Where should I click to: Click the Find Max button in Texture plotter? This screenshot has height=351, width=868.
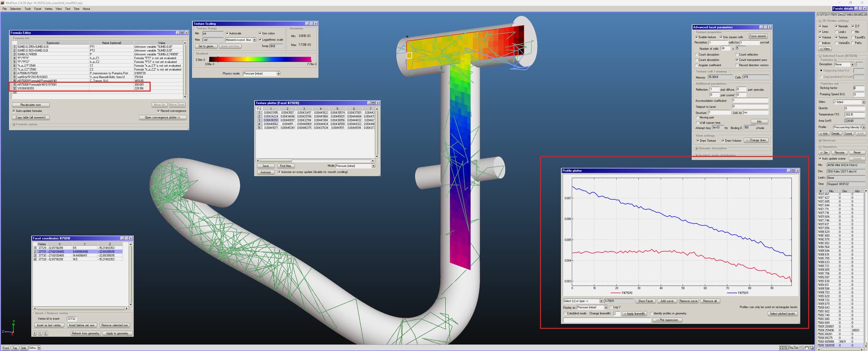pos(286,166)
